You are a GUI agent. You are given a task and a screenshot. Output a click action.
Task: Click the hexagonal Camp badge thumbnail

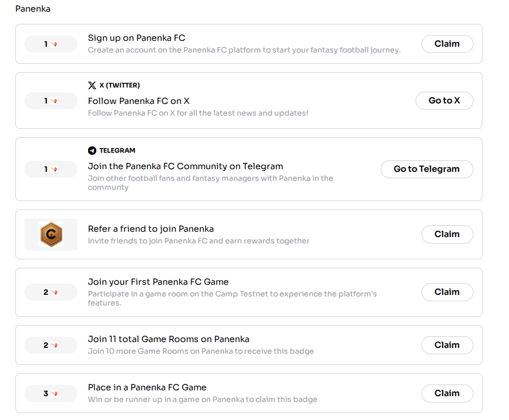pyautogui.click(x=51, y=234)
